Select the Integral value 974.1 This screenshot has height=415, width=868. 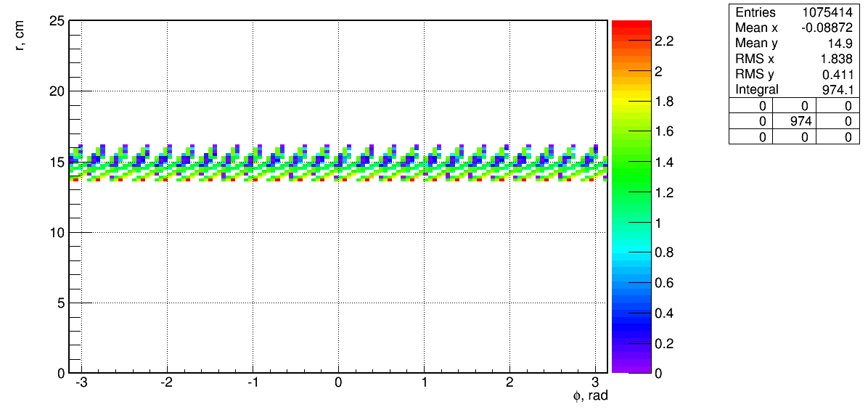839,90
